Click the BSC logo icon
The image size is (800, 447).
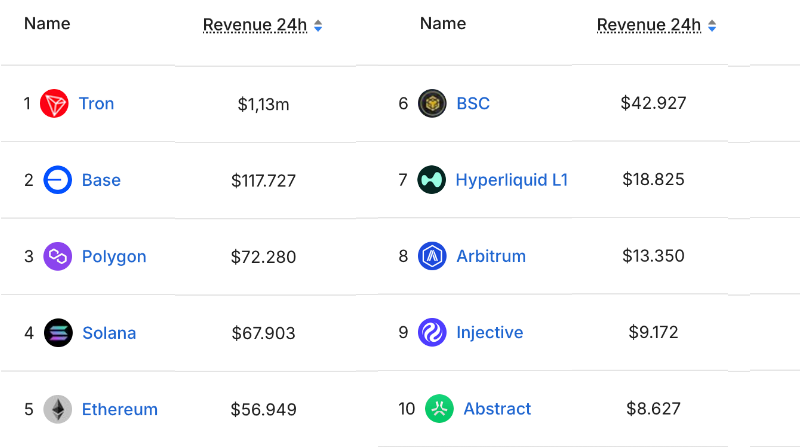click(432, 104)
